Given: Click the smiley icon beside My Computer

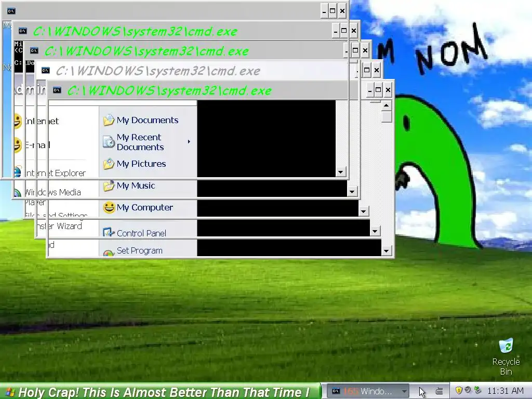Looking at the screenshot, I should coord(109,207).
